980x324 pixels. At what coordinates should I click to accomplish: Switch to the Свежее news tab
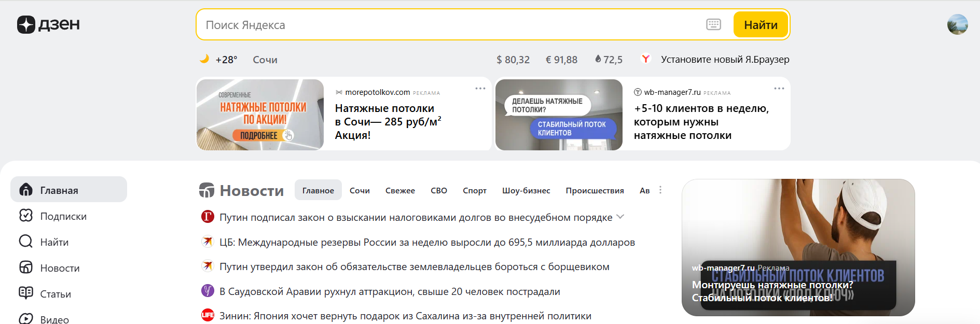(x=400, y=190)
